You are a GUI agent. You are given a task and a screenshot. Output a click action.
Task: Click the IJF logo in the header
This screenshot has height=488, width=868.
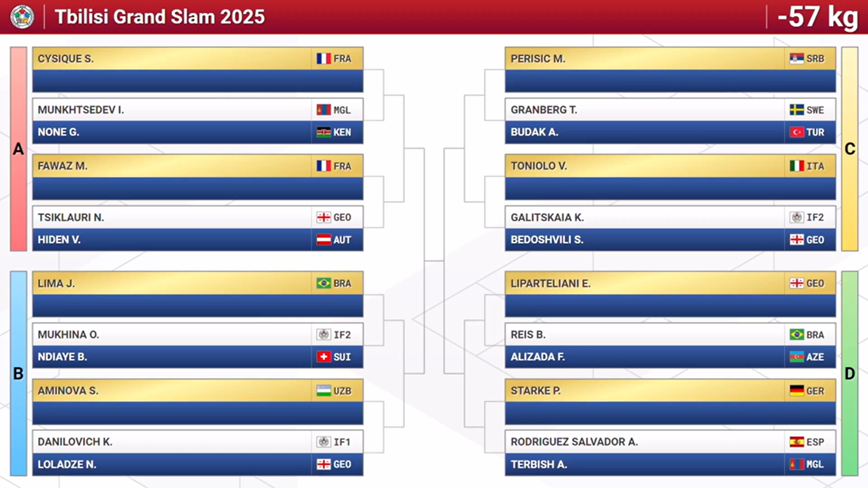click(x=22, y=17)
